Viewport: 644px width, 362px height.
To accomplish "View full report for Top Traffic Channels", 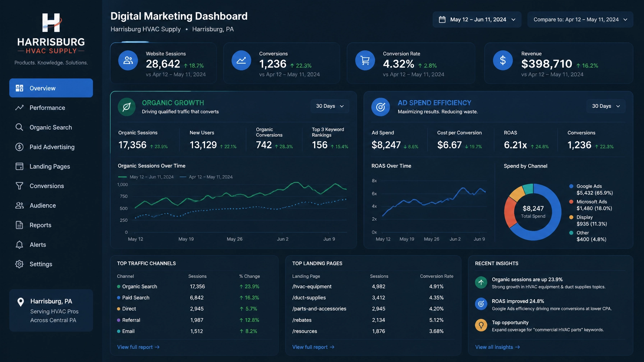I will pos(138,347).
